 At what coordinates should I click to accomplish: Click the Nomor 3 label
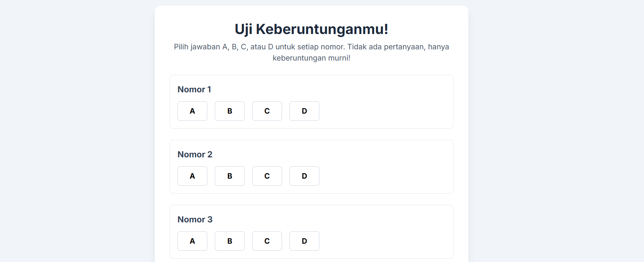coord(195,219)
